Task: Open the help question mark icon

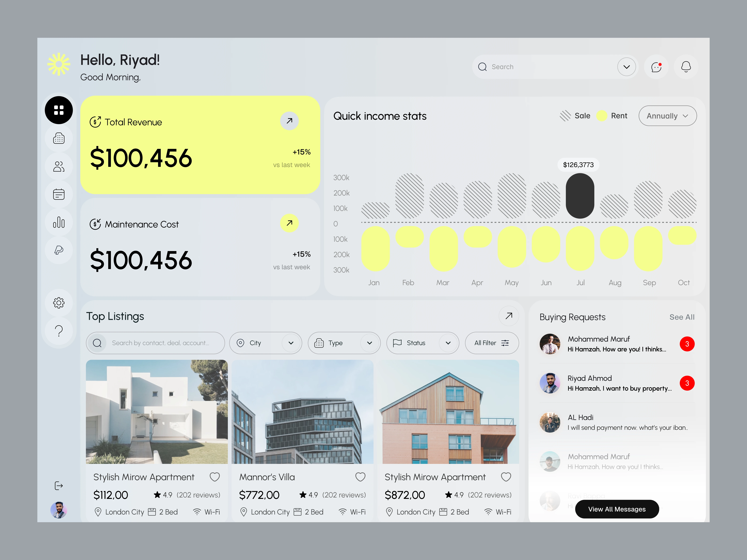Action: pos(59,331)
